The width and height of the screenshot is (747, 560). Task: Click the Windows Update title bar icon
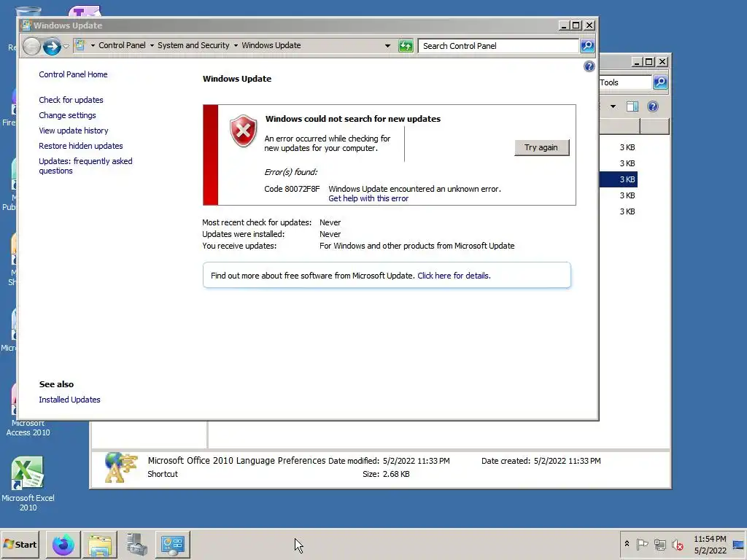point(27,26)
